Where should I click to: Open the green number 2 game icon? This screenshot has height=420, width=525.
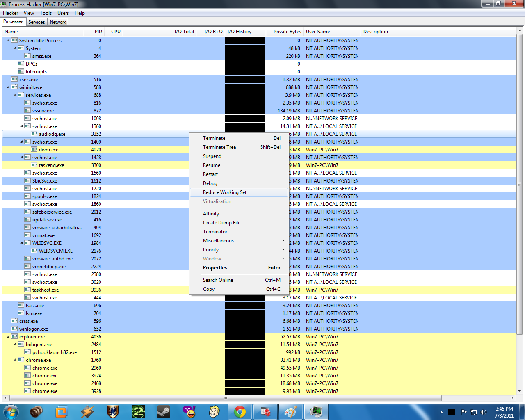pyautogui.click(x=138, y=411)
